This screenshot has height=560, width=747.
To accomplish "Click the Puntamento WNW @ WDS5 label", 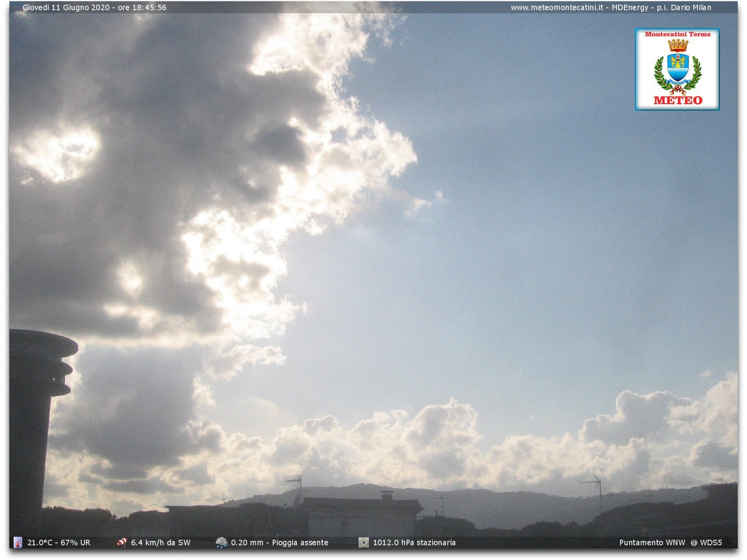I will (670, 542).
